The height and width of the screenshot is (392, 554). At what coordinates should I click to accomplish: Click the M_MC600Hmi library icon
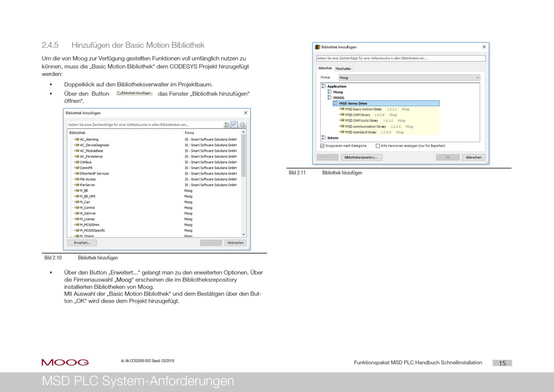coord(77,225)
